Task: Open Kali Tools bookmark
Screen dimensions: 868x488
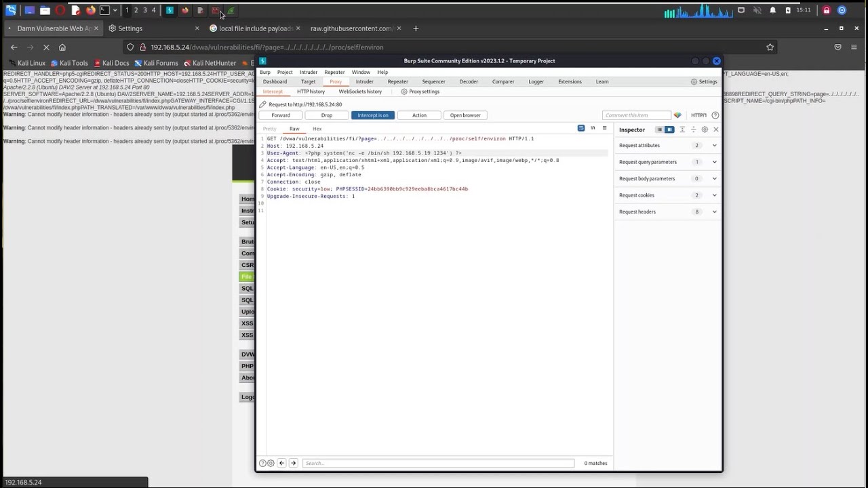Action: [69, 63]
